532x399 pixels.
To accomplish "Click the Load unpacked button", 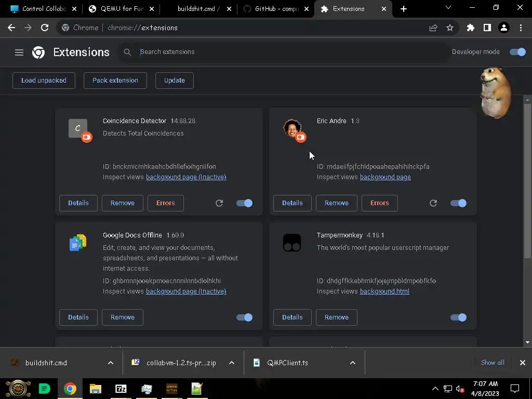I will [x=44, y=81].
